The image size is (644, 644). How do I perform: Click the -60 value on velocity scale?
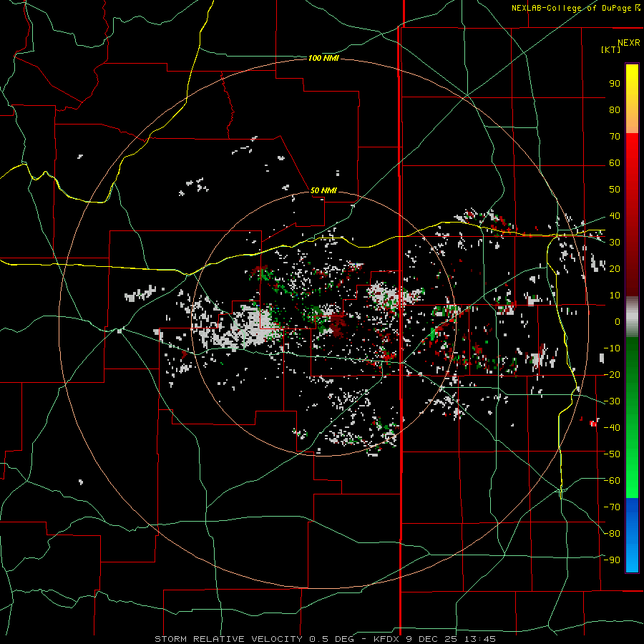click(x=612, y=481)
